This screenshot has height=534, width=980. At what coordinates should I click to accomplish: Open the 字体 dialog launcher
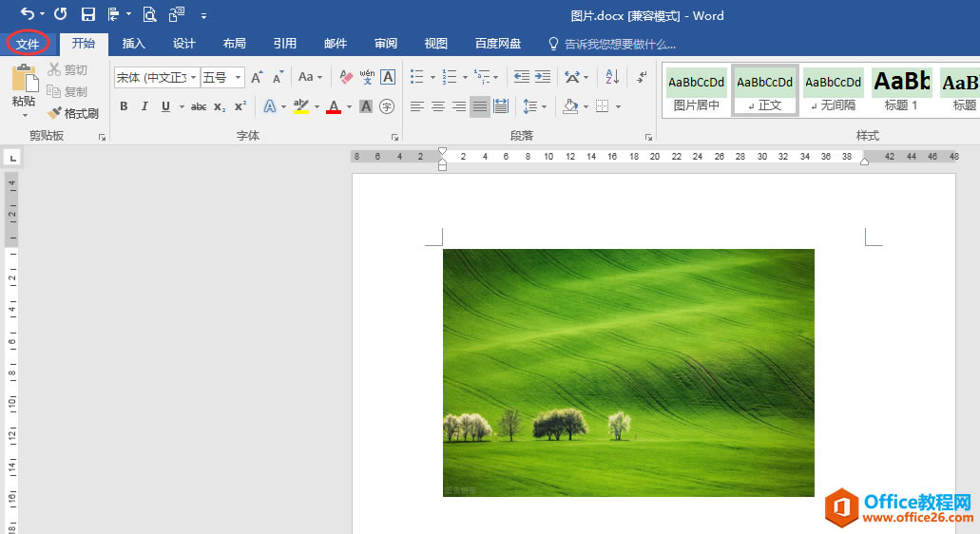point(395,138)
